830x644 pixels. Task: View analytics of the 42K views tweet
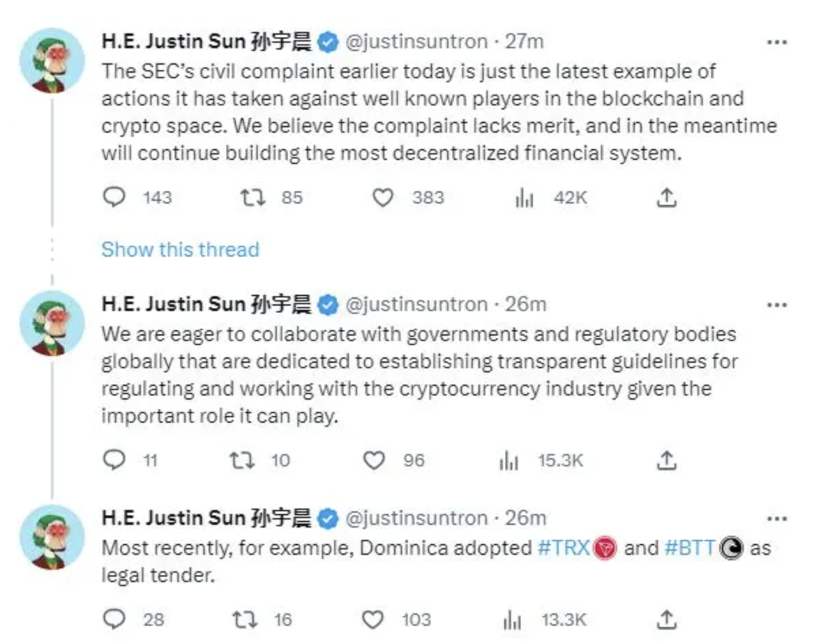[525, 198]
